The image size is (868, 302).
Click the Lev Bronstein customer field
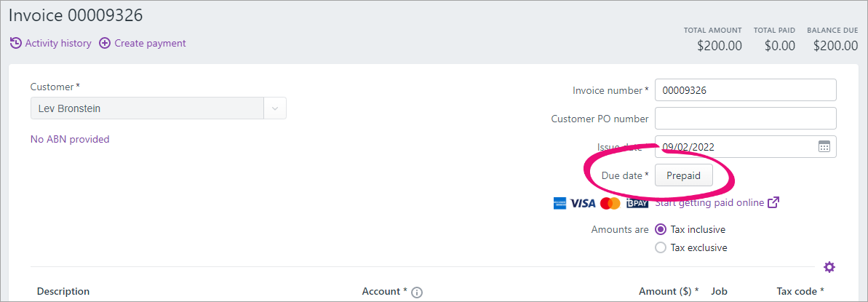click(x=147, y=108)
